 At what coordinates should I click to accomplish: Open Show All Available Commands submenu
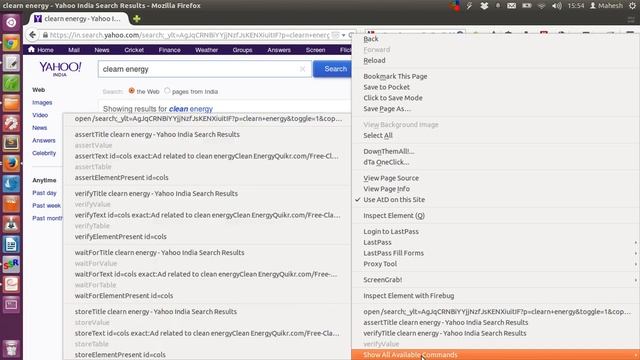click(496, 355)
